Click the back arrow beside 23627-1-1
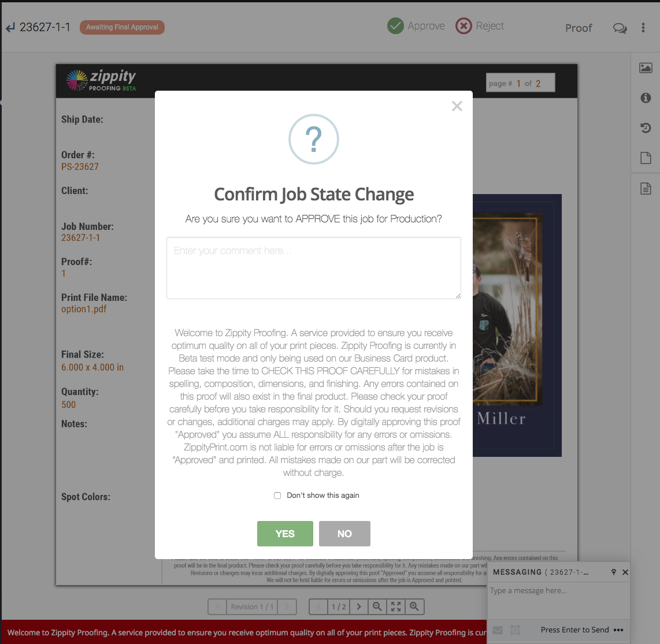This screenshot has width=660, height=644. tap(10, 28)
